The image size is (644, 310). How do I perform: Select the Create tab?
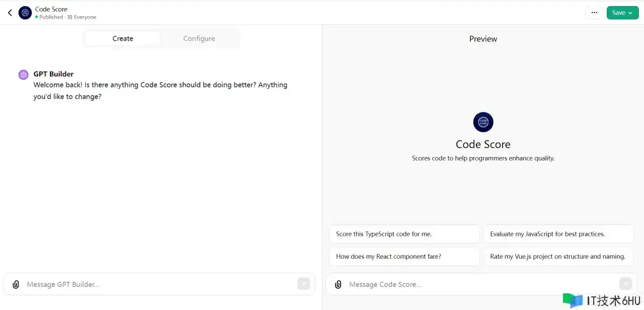(x=123, y=39)
